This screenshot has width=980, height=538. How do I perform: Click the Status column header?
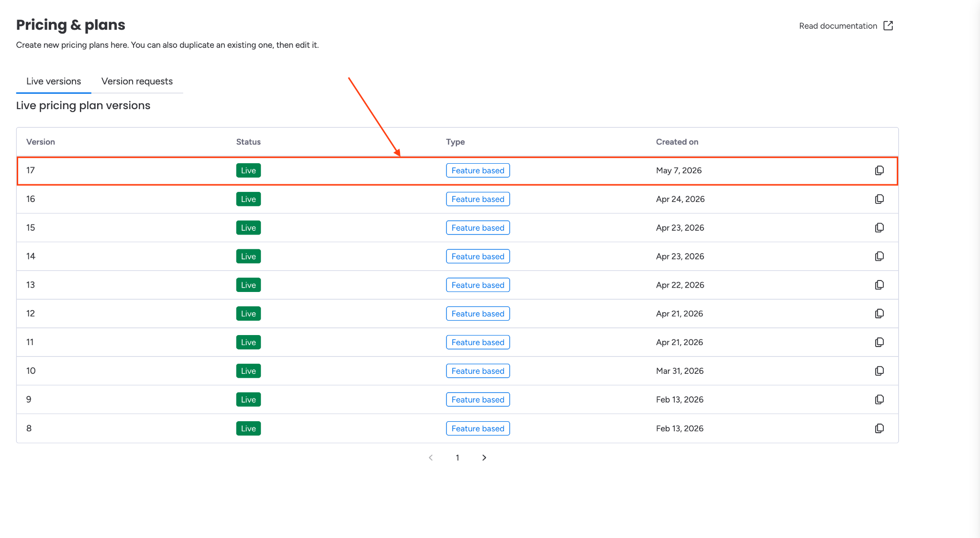248,142
